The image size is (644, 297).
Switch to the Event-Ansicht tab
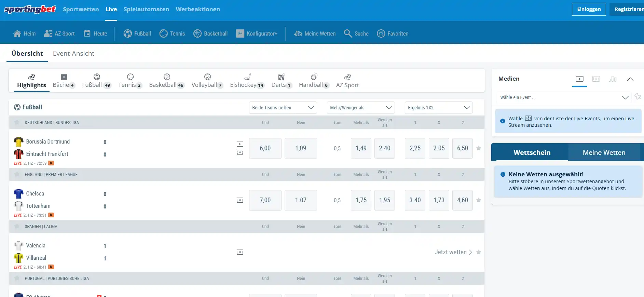coord(73,53)
